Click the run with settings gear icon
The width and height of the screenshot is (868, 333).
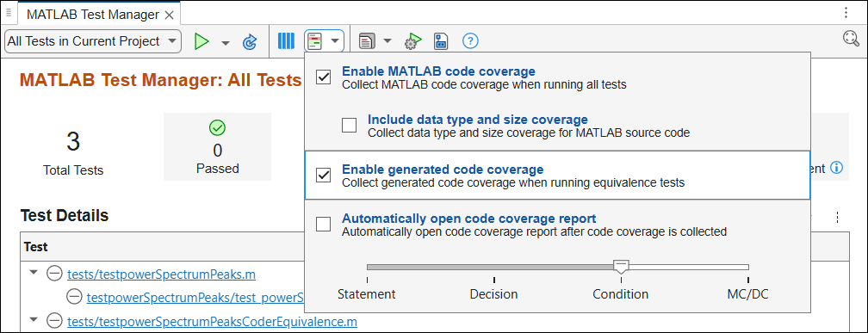pyautogui.click(x=413, y=41)
